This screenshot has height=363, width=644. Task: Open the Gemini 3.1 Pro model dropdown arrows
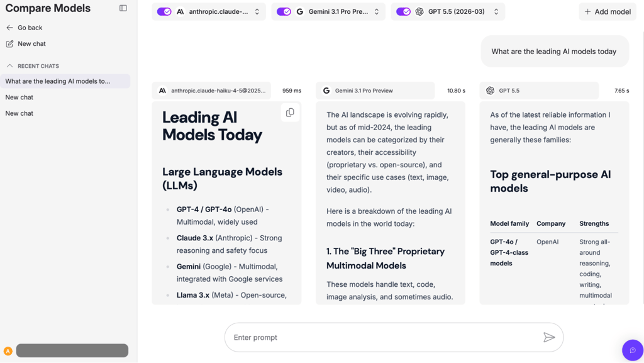377,11
